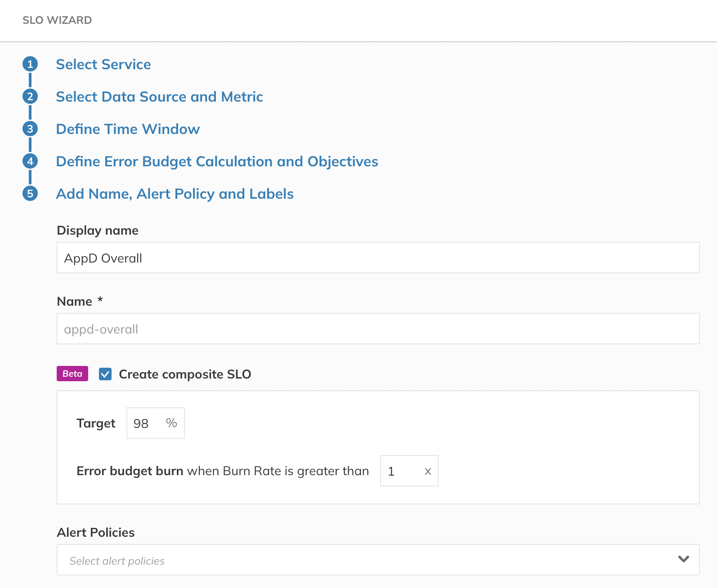This screenshot has height=588, width=717.
Task: Expand the Alert Policies dropdown chevron
Action: pos(683,559)
